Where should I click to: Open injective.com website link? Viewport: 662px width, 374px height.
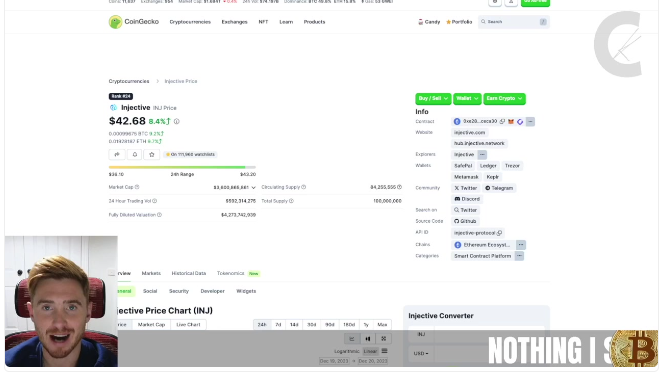coord(469,133)
